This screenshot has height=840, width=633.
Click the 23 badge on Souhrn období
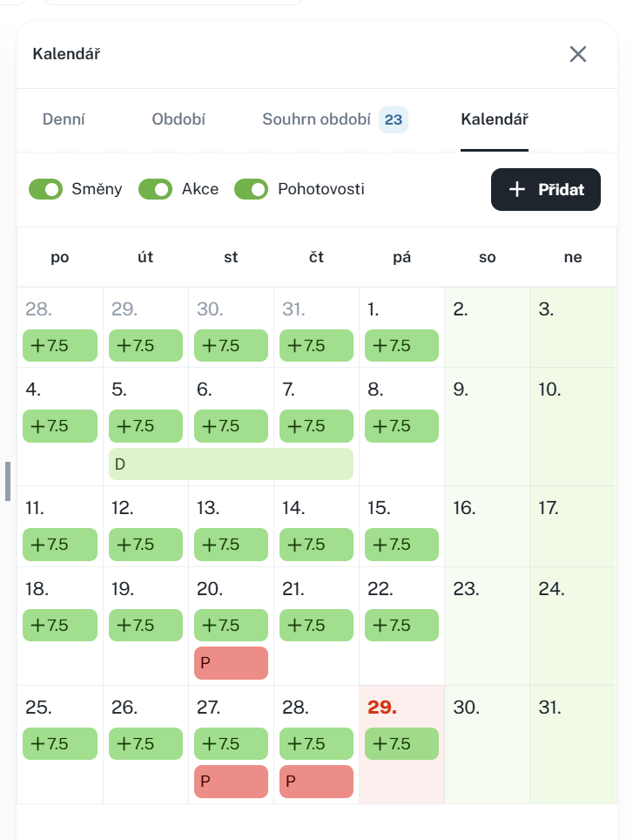pyautogui.click(x=394, y=119)
